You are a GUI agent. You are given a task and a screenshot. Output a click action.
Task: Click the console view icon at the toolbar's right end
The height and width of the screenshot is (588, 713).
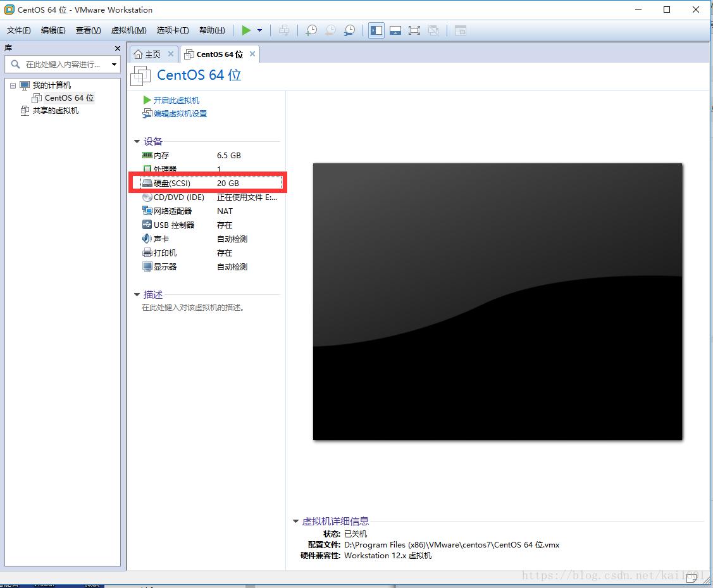point(461,30)
